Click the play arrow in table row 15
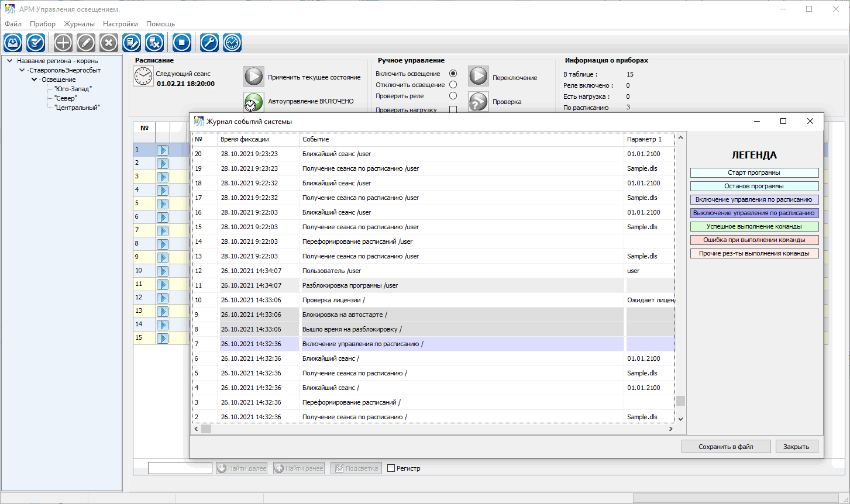The height and width of the screenshot is (504, 850). (163, 339)
